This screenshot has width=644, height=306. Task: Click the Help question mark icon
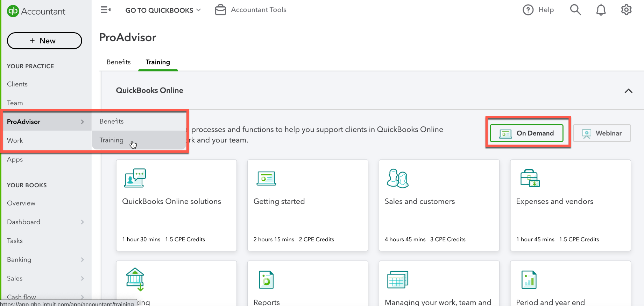click(x=528, y=10)
